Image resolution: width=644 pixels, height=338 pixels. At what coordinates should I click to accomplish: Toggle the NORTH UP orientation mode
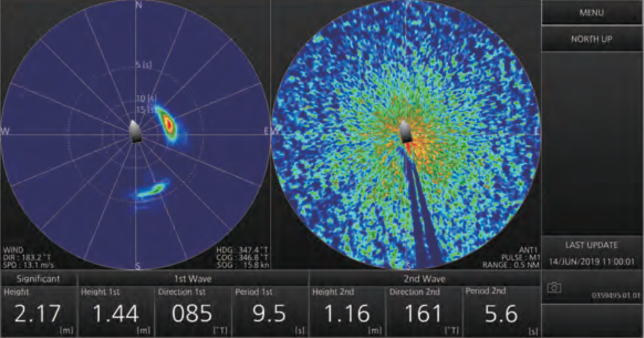[591, 39]
